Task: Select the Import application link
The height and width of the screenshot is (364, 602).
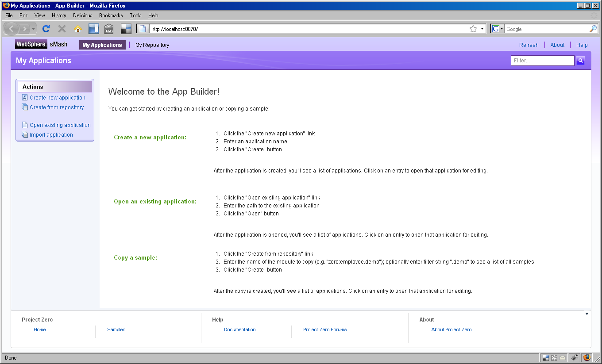Action: coord(51,135)
